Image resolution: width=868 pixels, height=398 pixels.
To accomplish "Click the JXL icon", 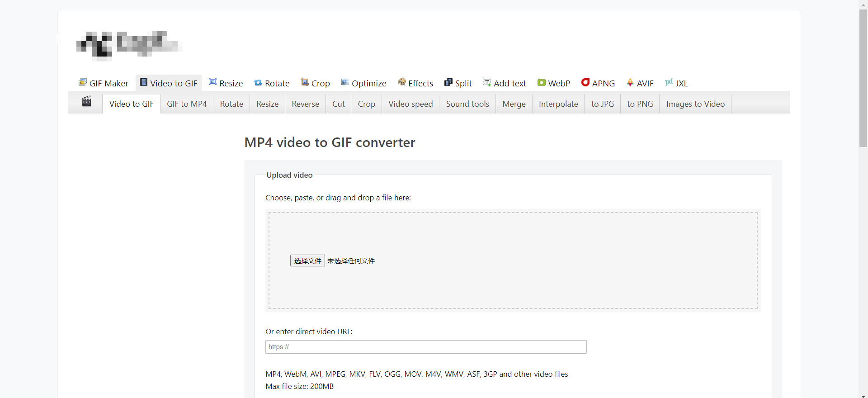I will (x=669, y=82).
